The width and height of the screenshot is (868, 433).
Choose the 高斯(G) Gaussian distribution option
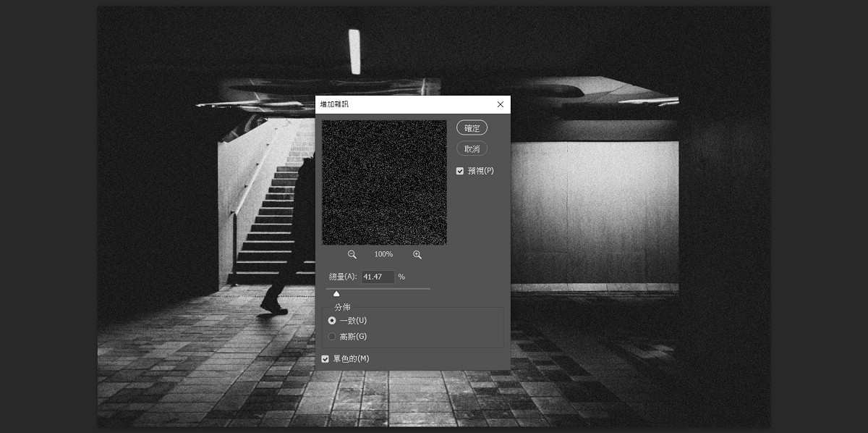(332, 337)
